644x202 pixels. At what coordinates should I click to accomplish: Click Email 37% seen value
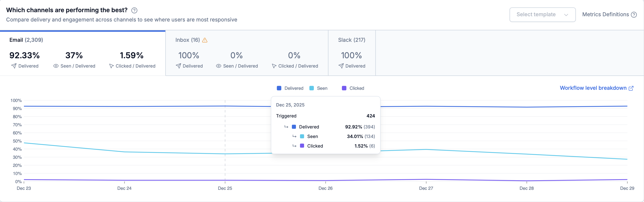74,55
